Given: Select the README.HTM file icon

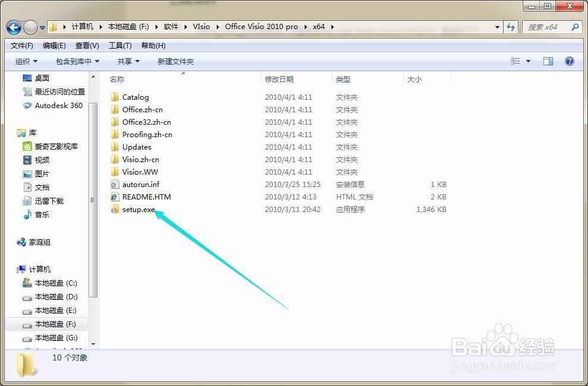Looking at the screenshot, I should pyautogui.click(x=115, y=197).
